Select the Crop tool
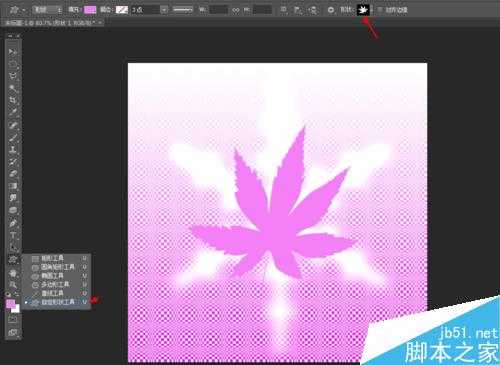This screenshot has width=500, height=365. (x=13, y=100)
